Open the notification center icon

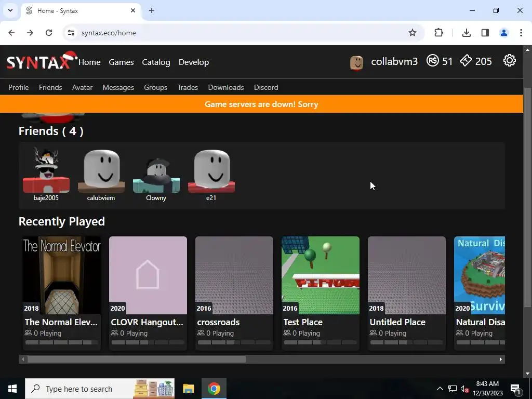tap(515, 389)
